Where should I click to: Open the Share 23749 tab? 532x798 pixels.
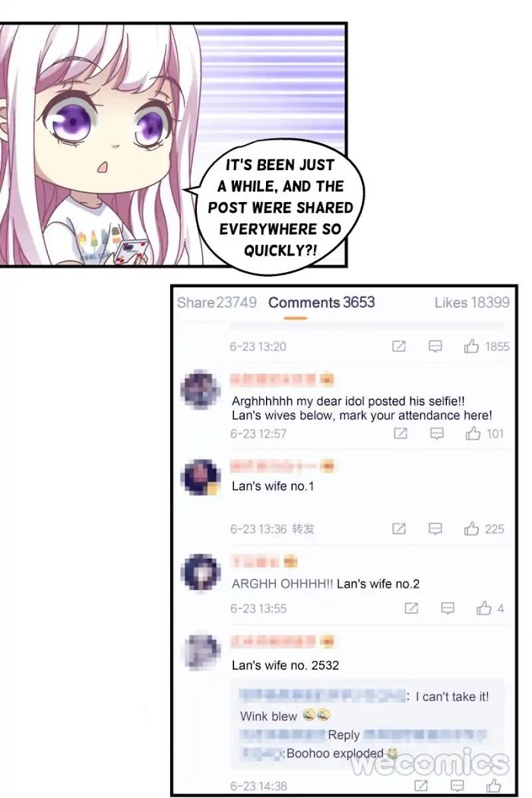coord(217,302)
